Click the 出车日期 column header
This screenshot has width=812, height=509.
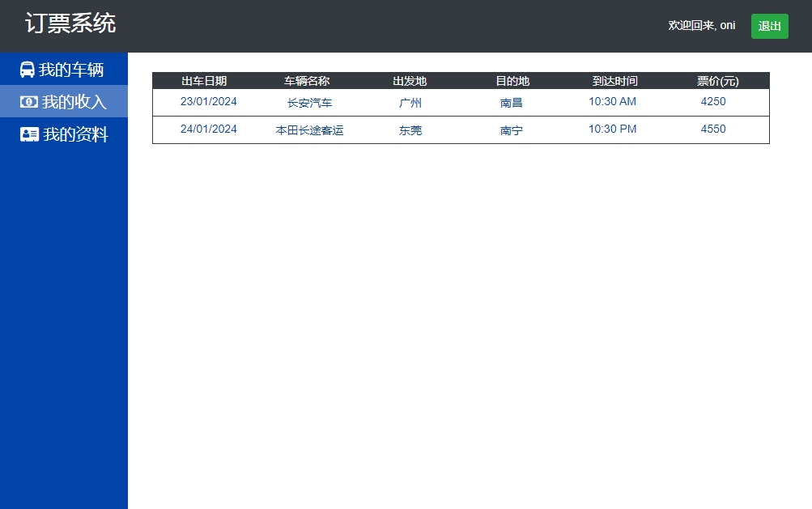pyautogui.click(x=204, y=81)
